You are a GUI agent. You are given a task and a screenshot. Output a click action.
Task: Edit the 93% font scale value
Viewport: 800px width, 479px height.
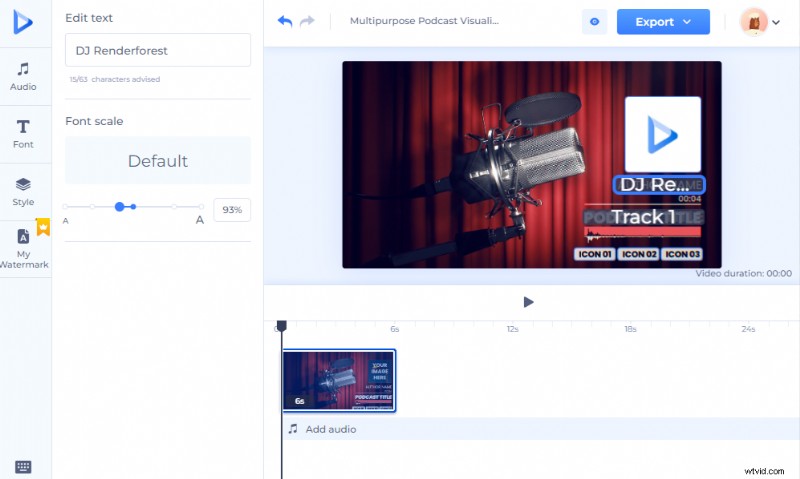pyautogui.click(x=232, y=210)
